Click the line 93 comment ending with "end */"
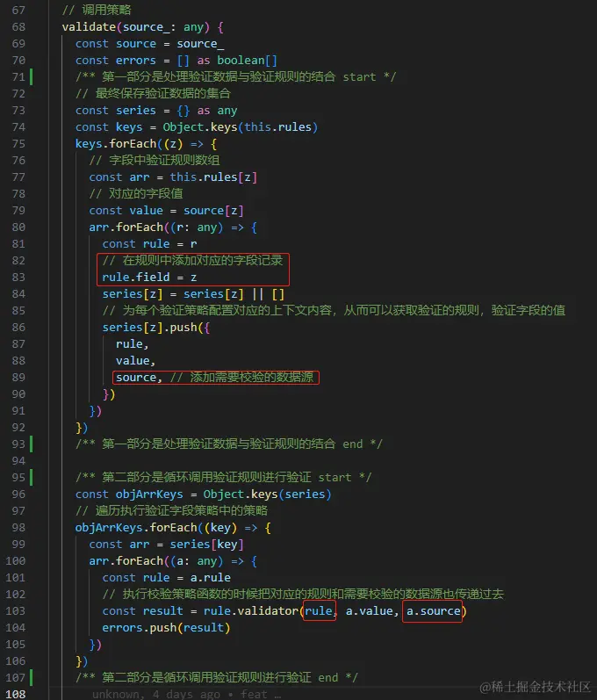Screen dimensions: 597x700 pos(229,444)
